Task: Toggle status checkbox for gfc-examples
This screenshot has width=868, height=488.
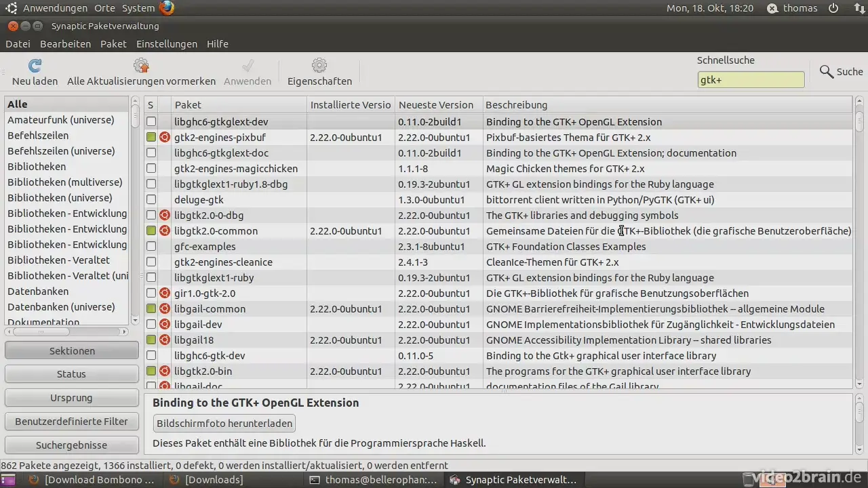Action: pyautogui.click(x=151, y=247)
